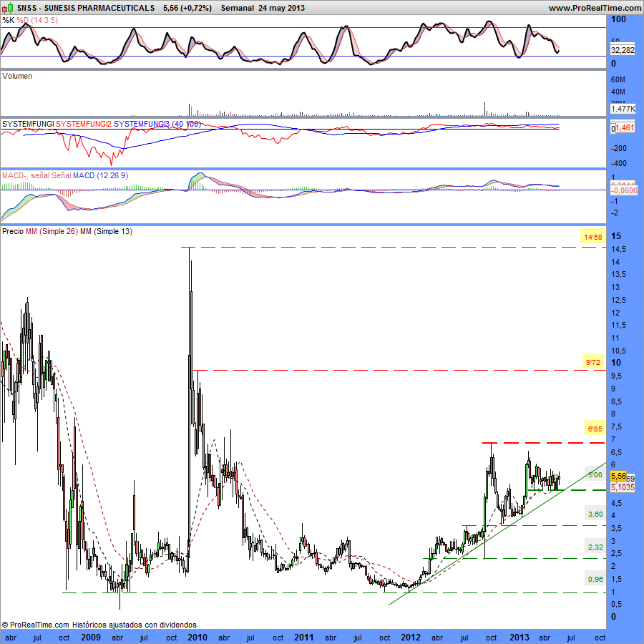Select the 2,32 support level tag
Screen dimensions: 644x644
(x=595, y=547)
